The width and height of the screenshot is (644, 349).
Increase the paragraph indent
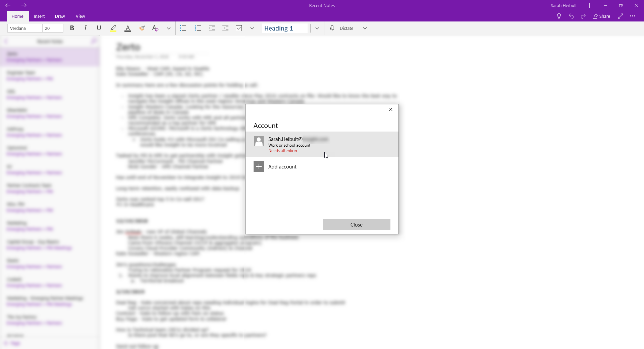click(x=225, y=28)
